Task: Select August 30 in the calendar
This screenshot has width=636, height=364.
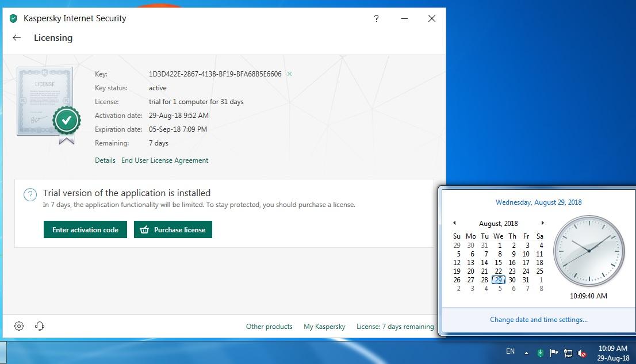Action: point(512,279)
